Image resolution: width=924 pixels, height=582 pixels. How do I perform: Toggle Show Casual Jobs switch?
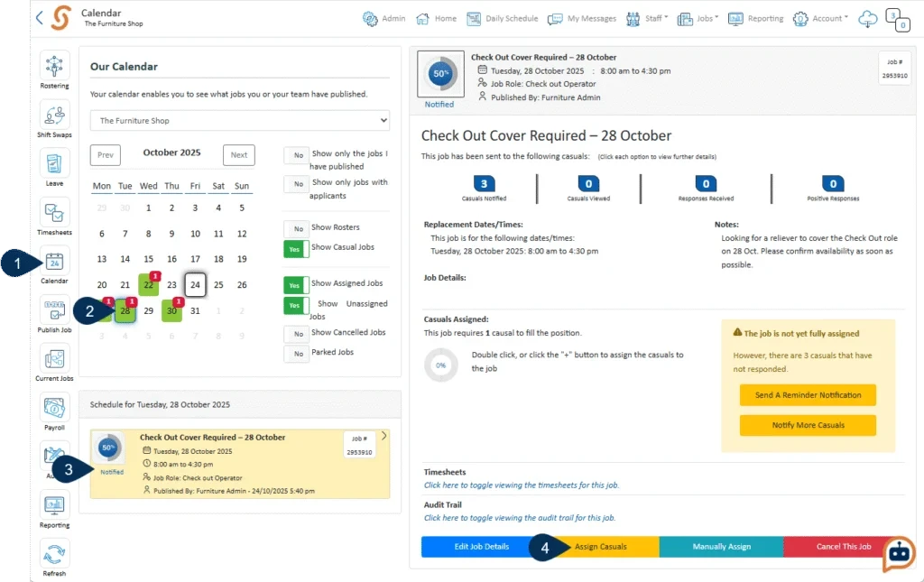coord(296,249)
